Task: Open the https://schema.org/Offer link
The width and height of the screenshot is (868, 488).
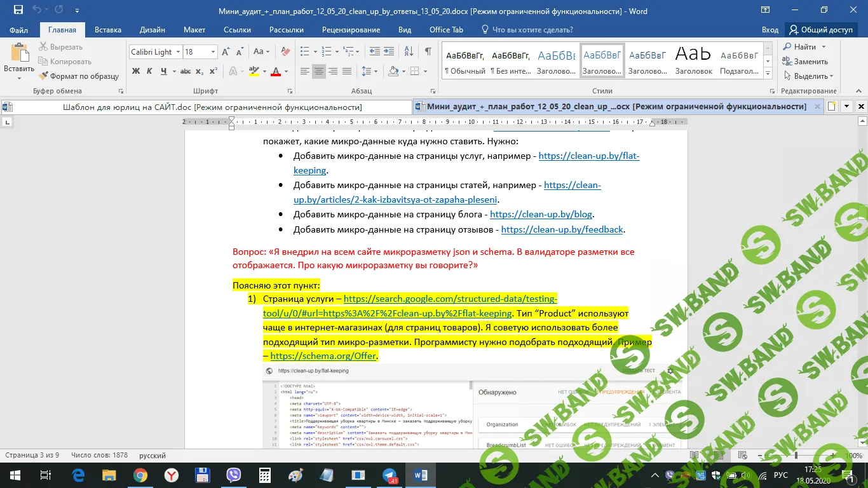Action: (x=323, y=356)
